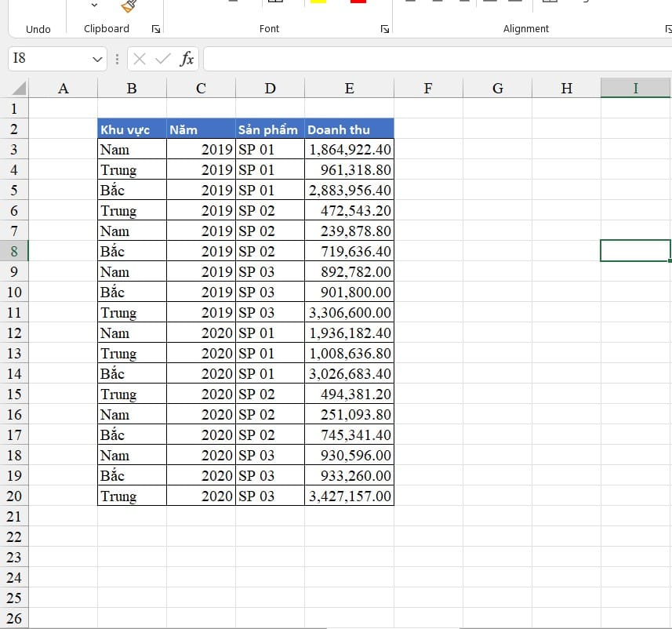Click the 'Năm' header cell
The image size is (672, 629).
pos(201,129)
